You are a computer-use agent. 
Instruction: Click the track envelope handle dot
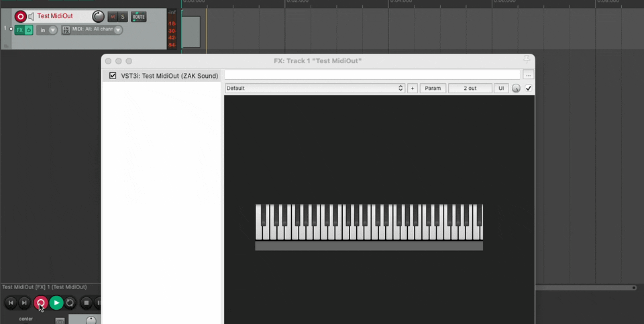pos(11,29)
